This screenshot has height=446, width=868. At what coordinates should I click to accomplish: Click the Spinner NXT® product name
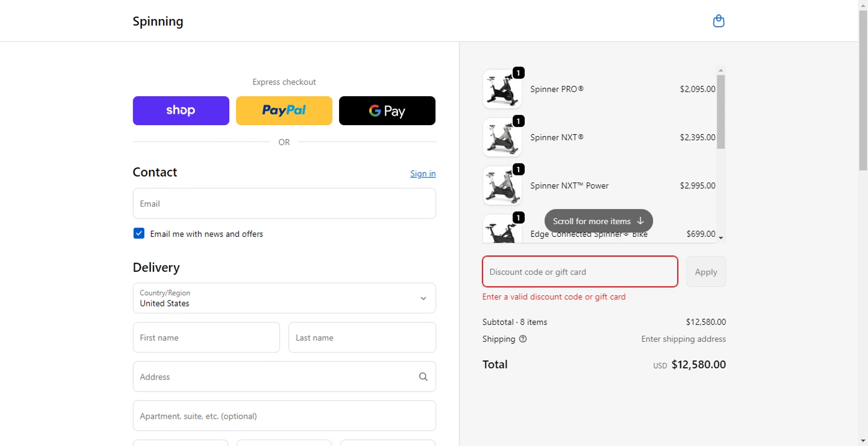point(557,137)
